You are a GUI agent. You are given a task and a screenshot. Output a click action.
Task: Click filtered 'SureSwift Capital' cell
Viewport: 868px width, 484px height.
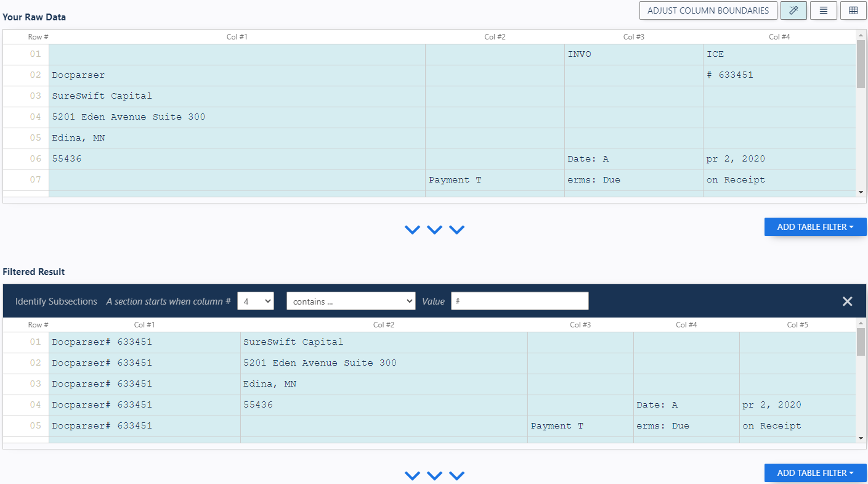pyautogui.click(x=384, y=342)
